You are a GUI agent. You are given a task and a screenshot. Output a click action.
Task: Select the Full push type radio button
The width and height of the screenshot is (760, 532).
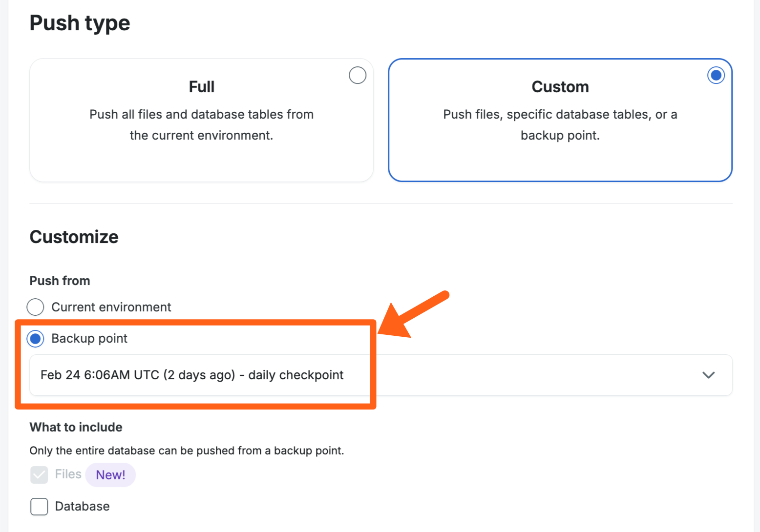click(x=358, y=75)
